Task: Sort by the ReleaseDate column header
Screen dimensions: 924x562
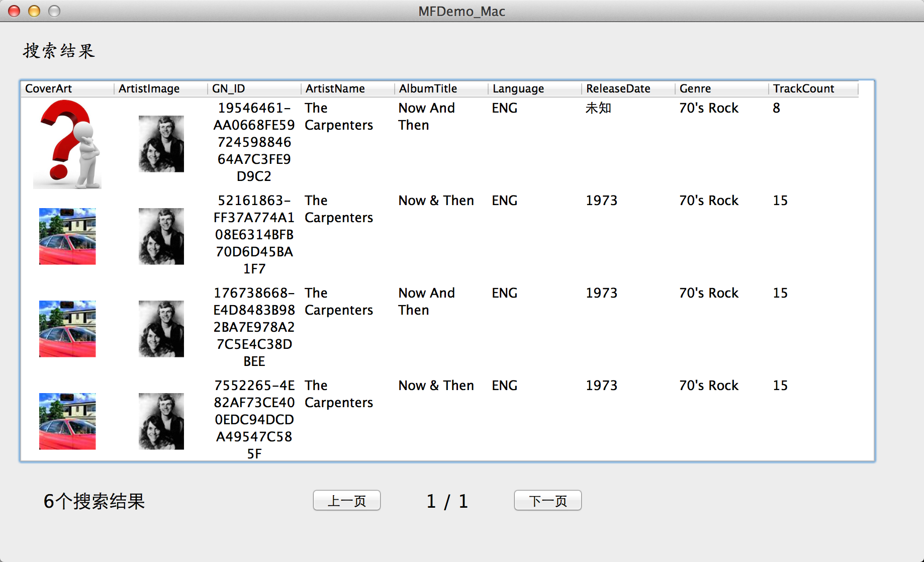Action: tap(628, 88)
